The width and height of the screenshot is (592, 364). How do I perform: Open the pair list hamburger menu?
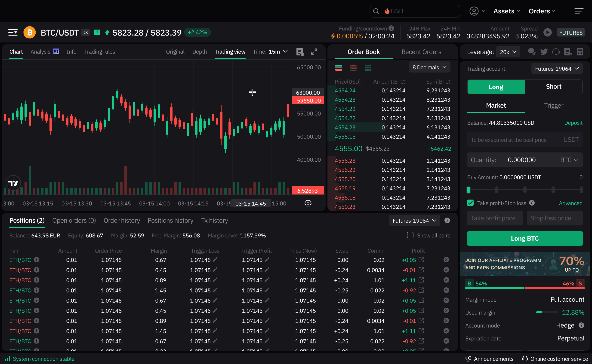[13, 33]
